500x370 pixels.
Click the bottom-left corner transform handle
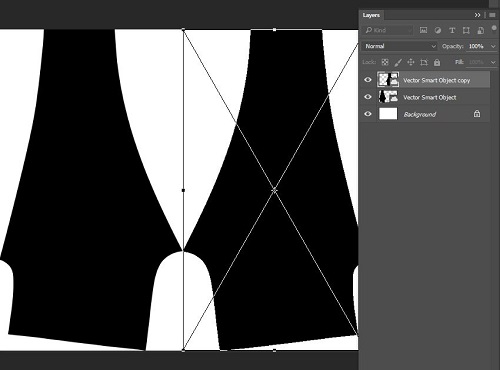click(183, 350)
